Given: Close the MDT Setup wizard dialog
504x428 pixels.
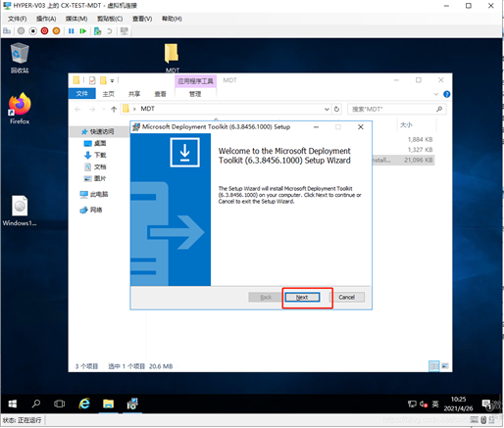Looking at the screenshot, I should (361, 127).
